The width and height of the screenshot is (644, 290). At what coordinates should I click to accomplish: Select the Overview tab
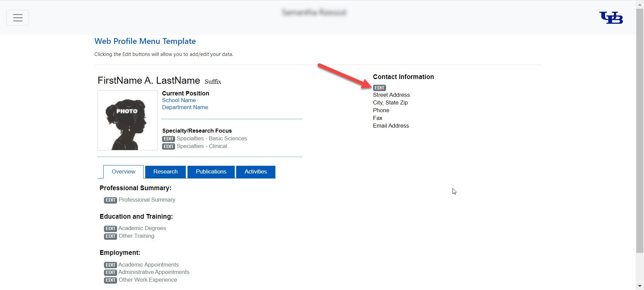pos(123,172)
